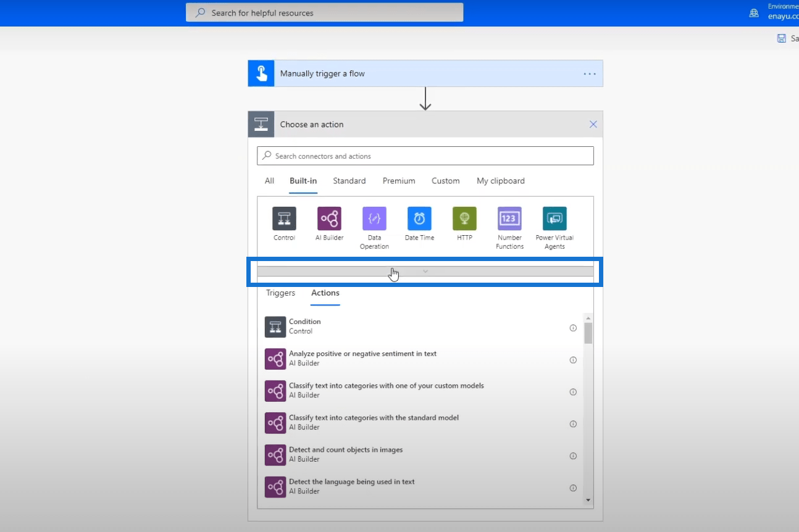
Task: Open the AI Builder connector icon
Action: (x=329, y=218)
